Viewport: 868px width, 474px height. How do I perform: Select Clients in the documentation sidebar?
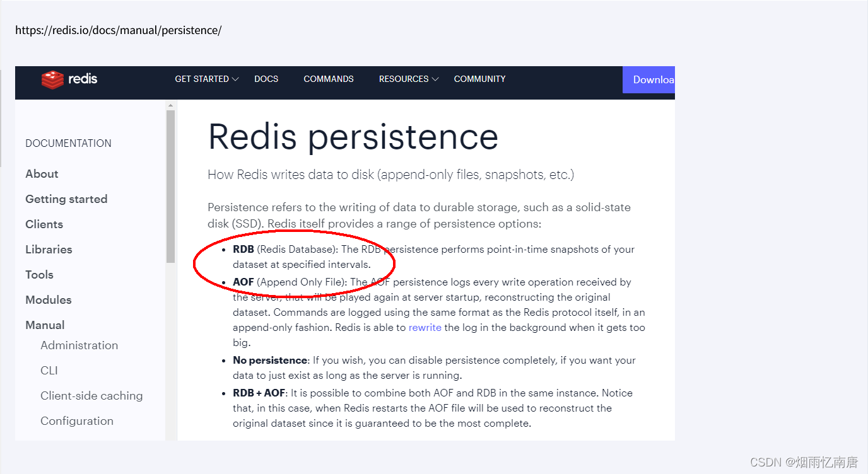44,224
